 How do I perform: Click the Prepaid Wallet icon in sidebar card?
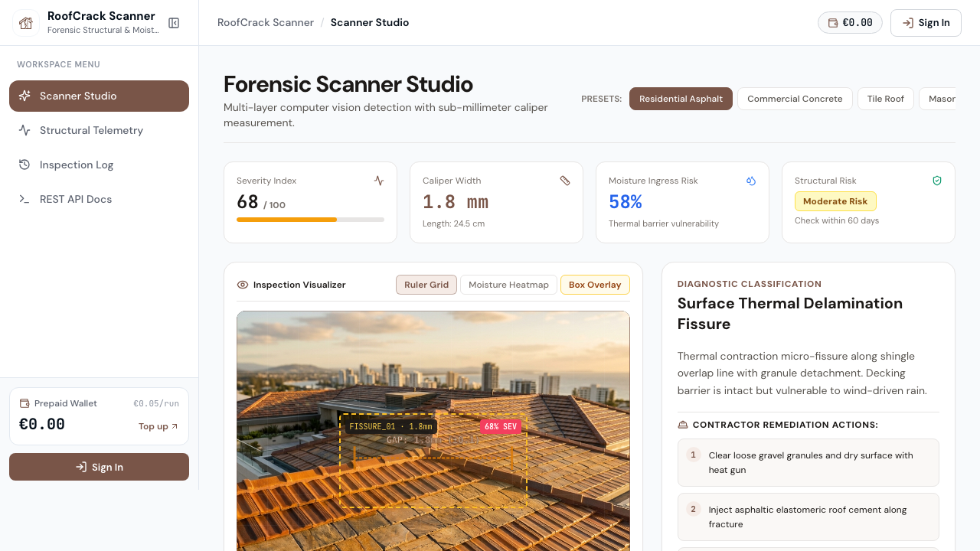click(x=24, y=403)
